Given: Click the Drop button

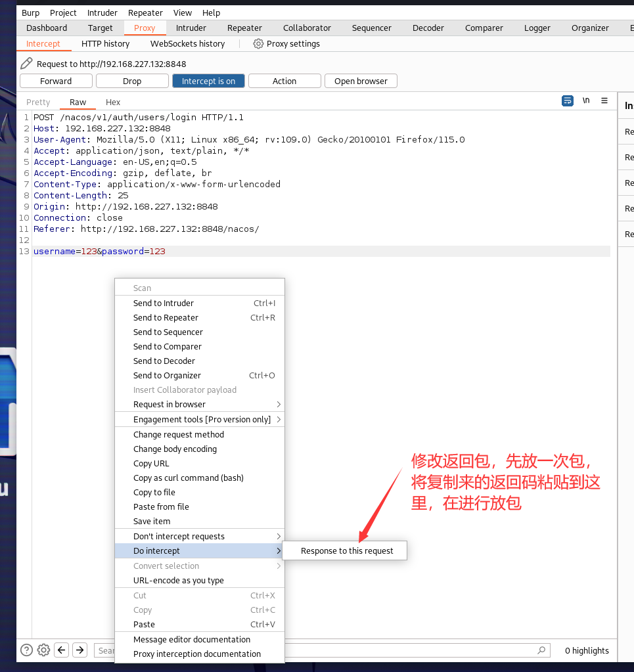Looking at the screenshot, I should click(x=132, y=81).
